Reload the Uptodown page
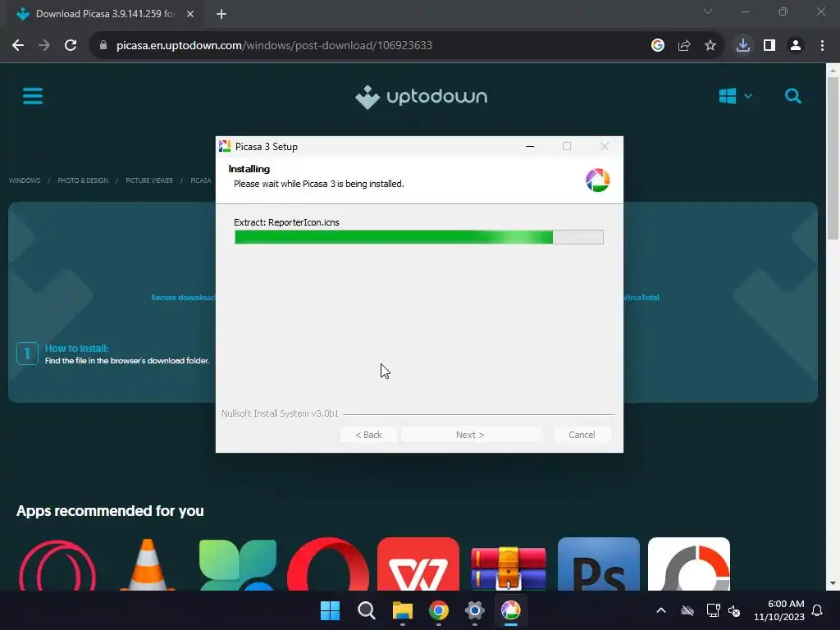The width and height of the screenshot is (840, 630). 71,46
